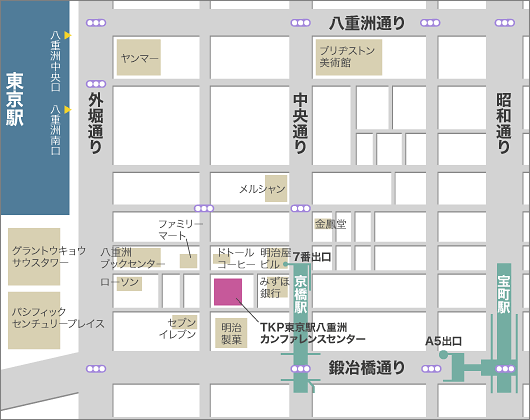
Task: Click the ローソン store label
Action: click(120, 282)
